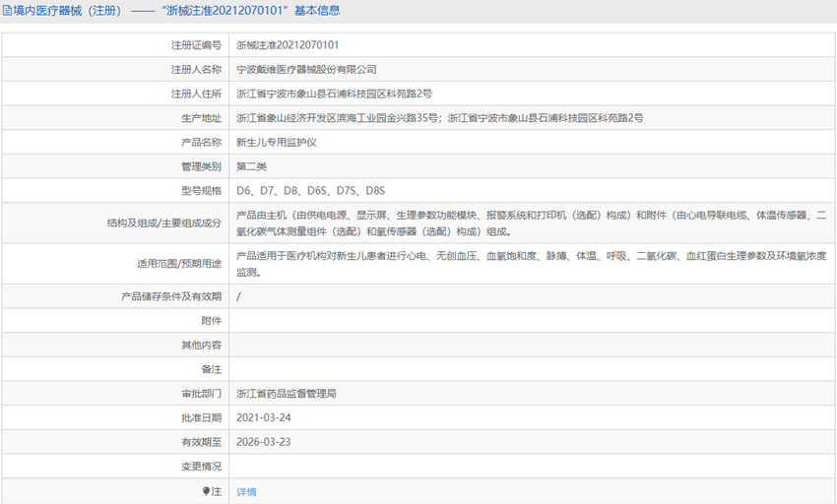Click the 结构及组成 description text

click(532, 222)
